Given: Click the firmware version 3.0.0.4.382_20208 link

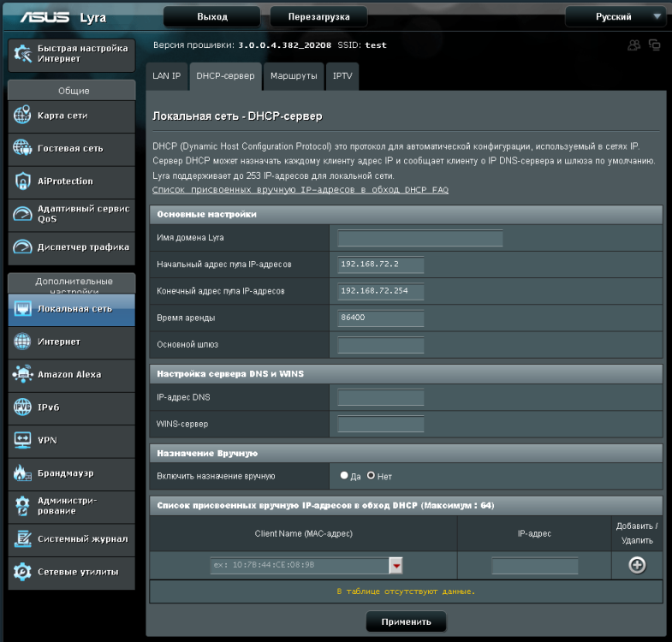Looking at the screenshot, I should coord(284,45).
